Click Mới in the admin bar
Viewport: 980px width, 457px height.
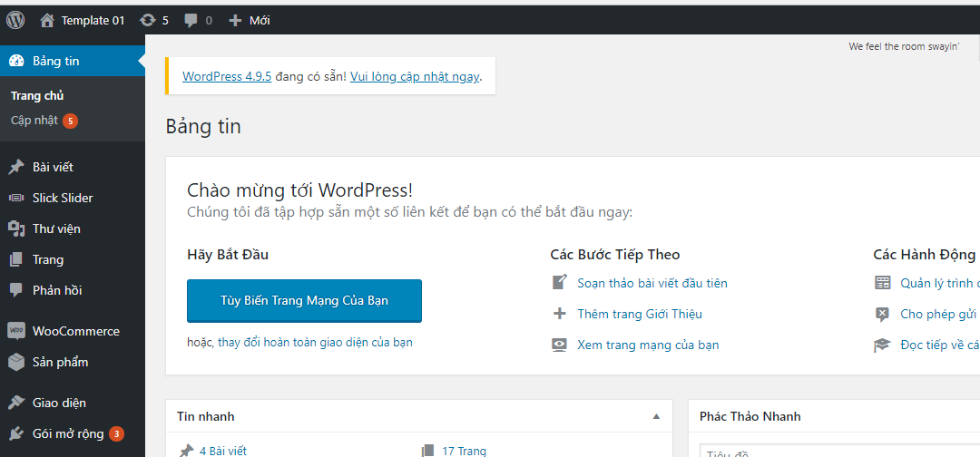click(260, 21)
